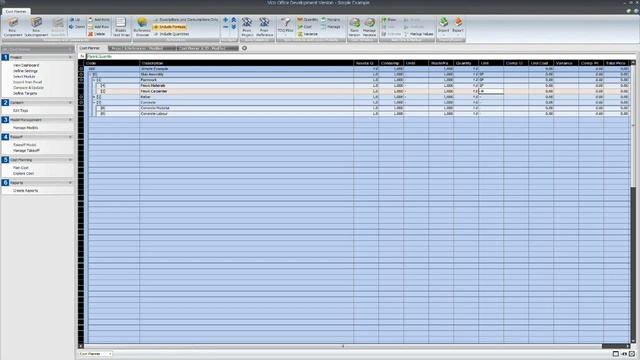
Task: Select the Cost Planner ribbon tab
Action: click(16, 11)
